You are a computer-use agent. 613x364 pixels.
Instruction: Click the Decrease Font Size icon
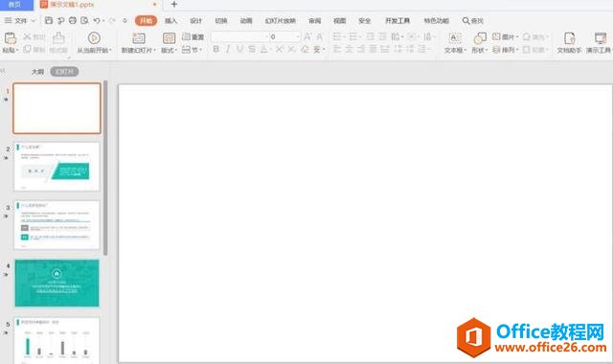[319, 36]
